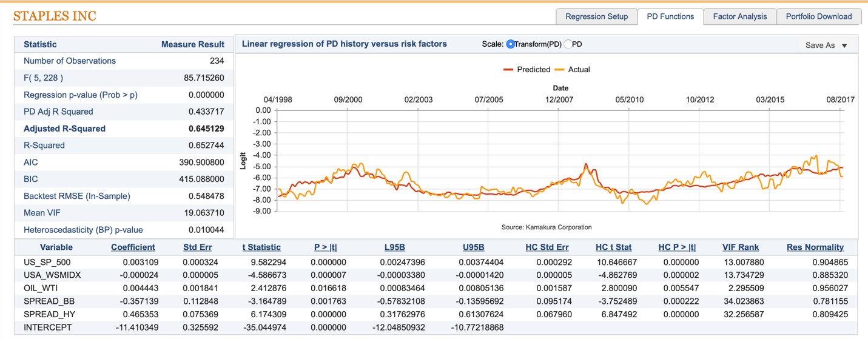Image resolution: width=868 pixels, height=339 pixels.
Task: Click the Source: Kamakura Corporation caption
Action: [547, 227]
